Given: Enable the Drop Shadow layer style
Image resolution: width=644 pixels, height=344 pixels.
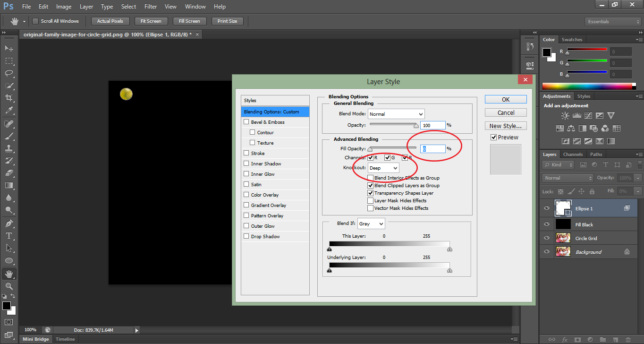Looking at the screenshot, I should (x=246, y=236).
